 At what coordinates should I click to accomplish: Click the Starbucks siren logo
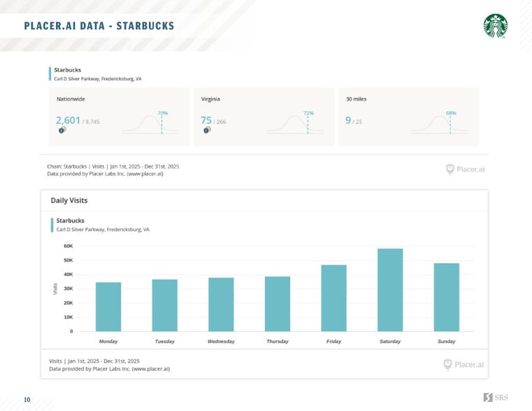point(495,26)
